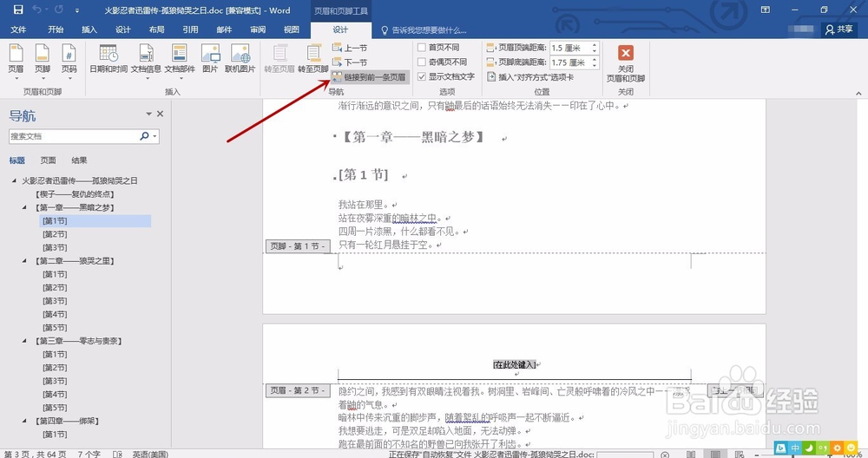Click the 英语(美国) language indicator
Image resolution: width=868 pixels, height=458 pixels.
pyautogui.click(x=150, y=455)
